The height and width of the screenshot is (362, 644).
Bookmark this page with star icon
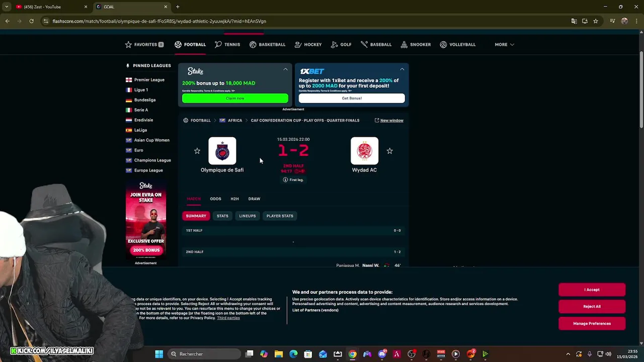596,21
